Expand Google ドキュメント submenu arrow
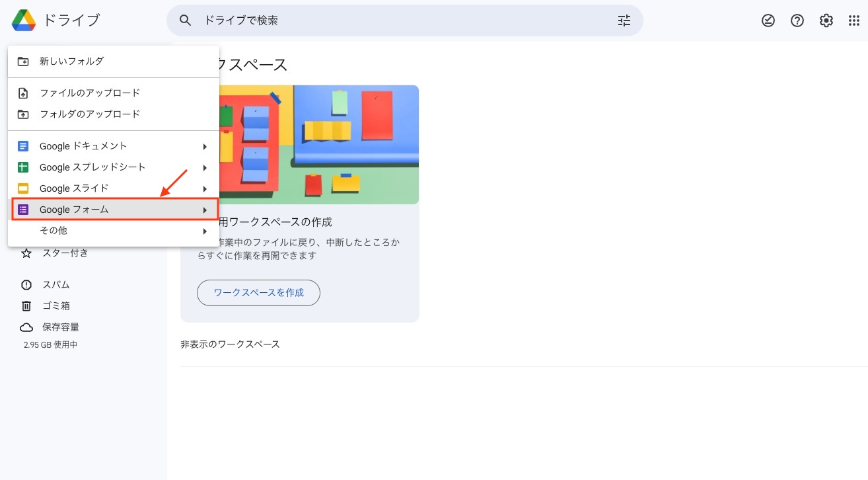The height and width of the screenshot is (480, 868). coord(205,146)
